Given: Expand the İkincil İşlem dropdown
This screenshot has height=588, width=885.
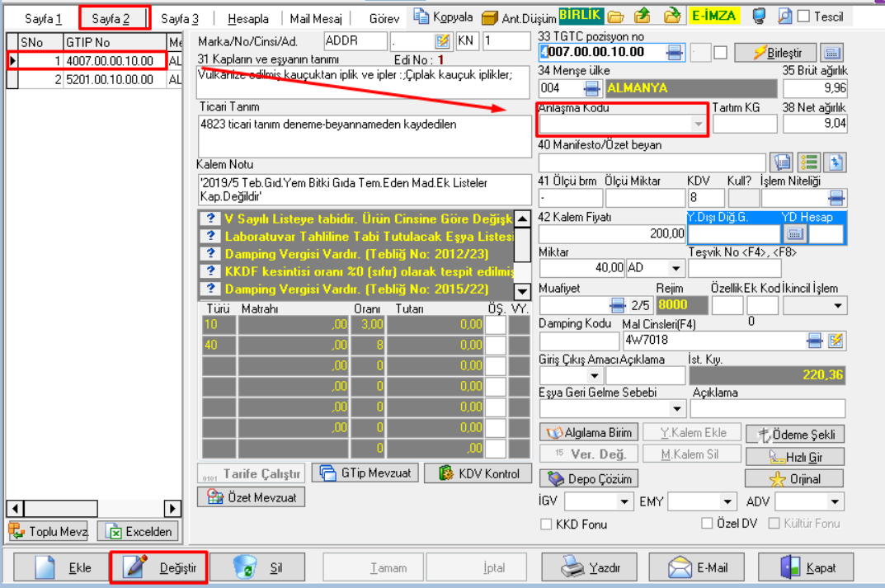Looking at the screenshot, I should (838, 306).
